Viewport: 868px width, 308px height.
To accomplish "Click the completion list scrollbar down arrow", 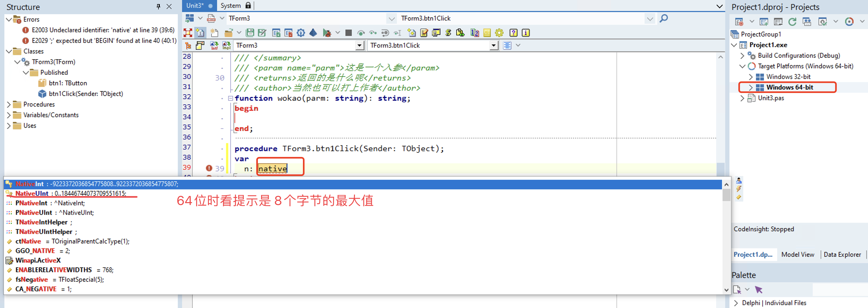I will [726, 290].
